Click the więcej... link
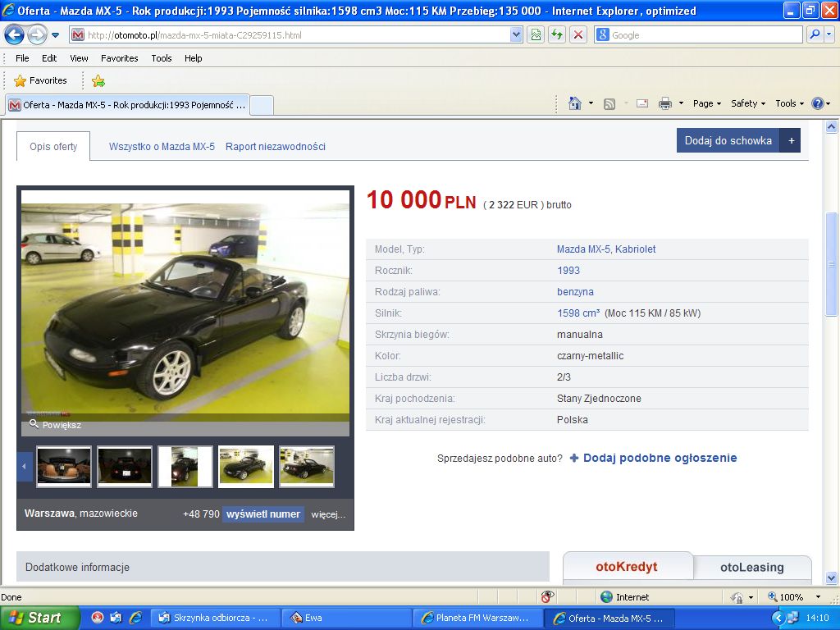 click(x=328, y=514)
